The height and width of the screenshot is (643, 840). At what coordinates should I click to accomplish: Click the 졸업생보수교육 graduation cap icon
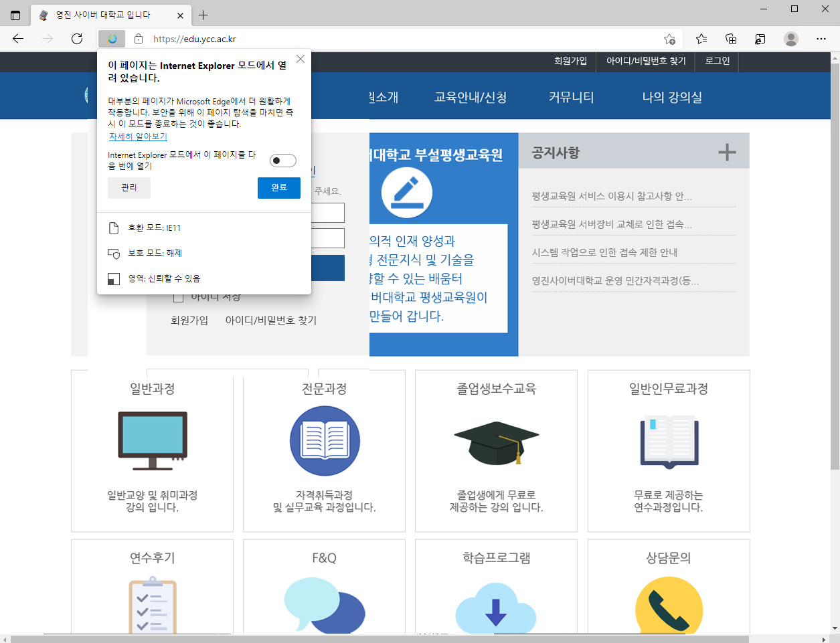[497, 443]
